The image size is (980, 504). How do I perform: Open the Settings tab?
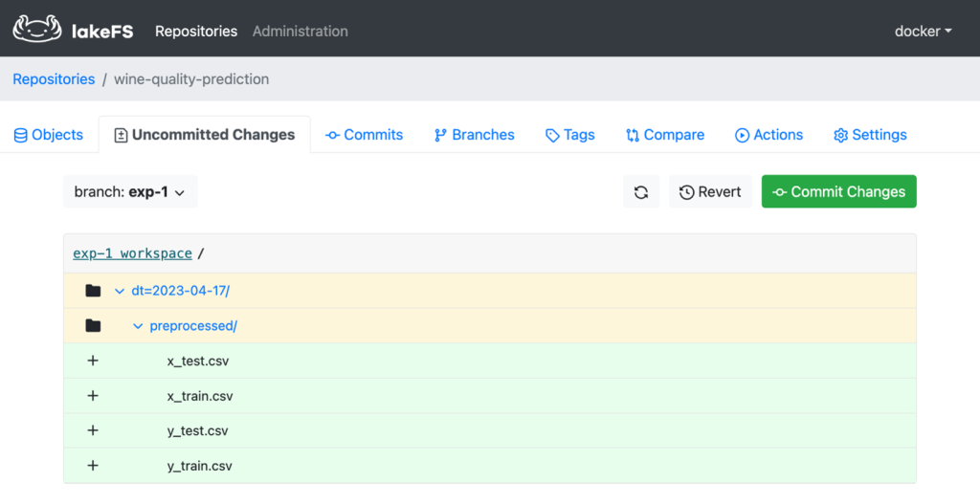point(870,135)
